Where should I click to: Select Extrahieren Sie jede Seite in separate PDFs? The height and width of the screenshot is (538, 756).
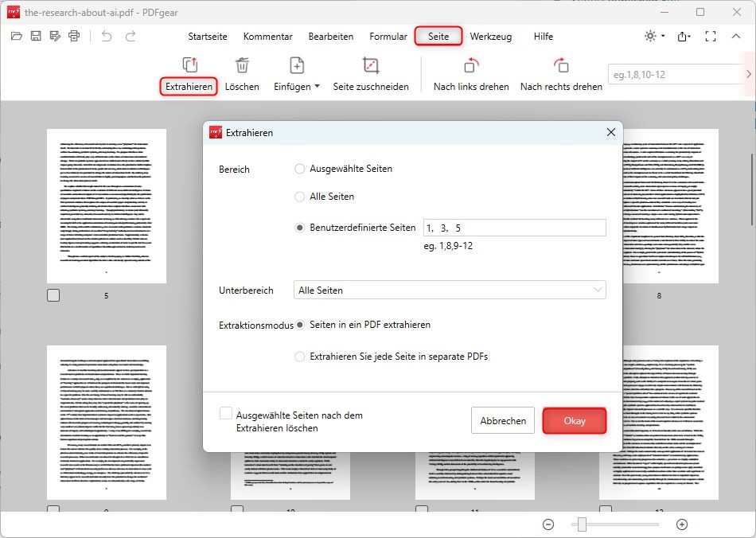tap(299, 357)
